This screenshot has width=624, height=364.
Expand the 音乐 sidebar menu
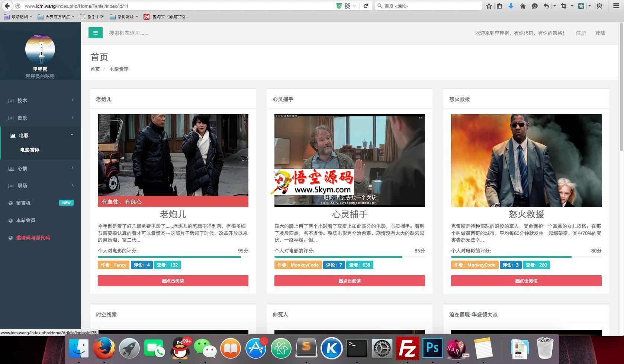(x=41, y=118)
